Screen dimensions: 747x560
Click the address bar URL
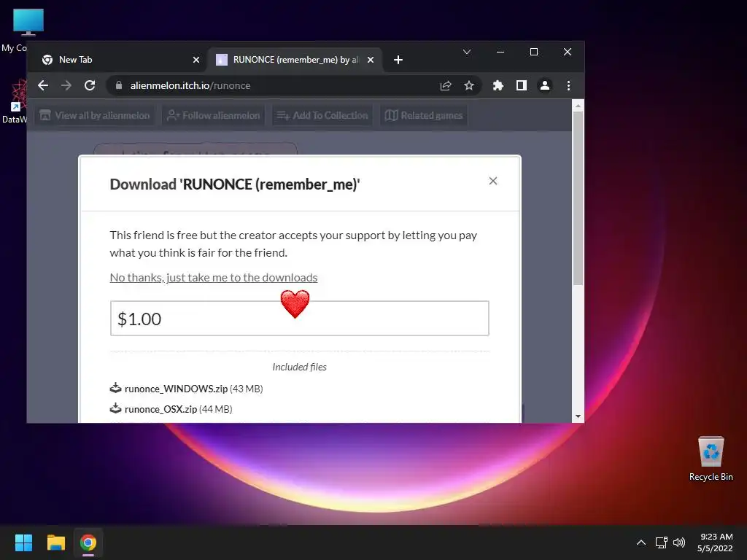click(x=190, y=86)
